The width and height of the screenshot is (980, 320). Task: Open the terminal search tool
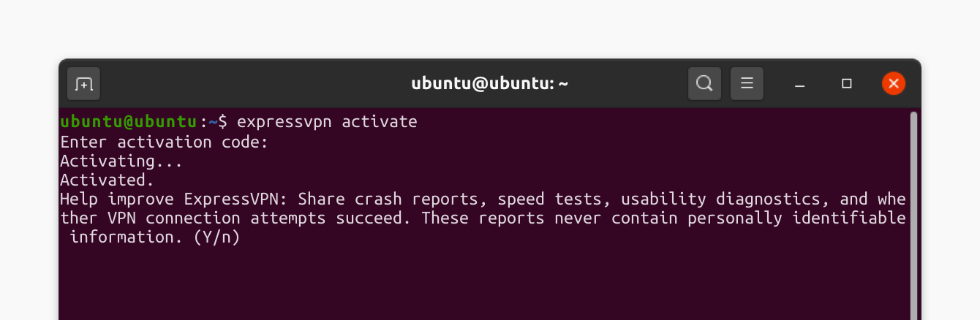pyautogui.click(x=704, y=83)
